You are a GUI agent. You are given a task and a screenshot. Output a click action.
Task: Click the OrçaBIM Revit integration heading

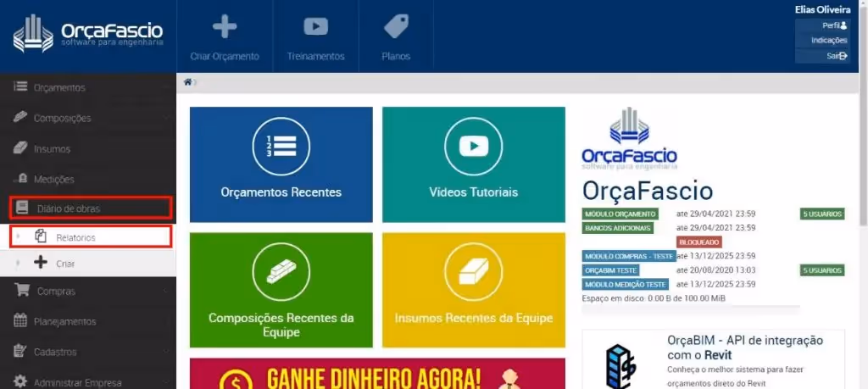745,347
